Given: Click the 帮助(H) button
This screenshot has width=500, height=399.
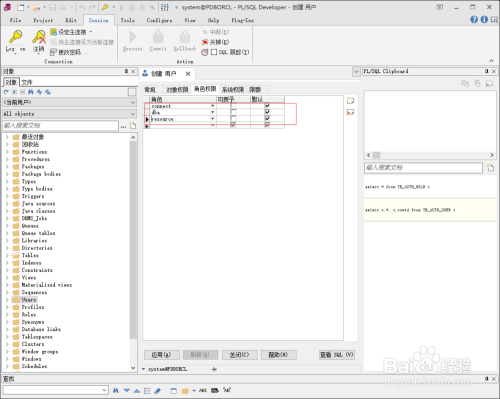Looking at the screenshot, I should pyautogui.click(x=278, y=355).
